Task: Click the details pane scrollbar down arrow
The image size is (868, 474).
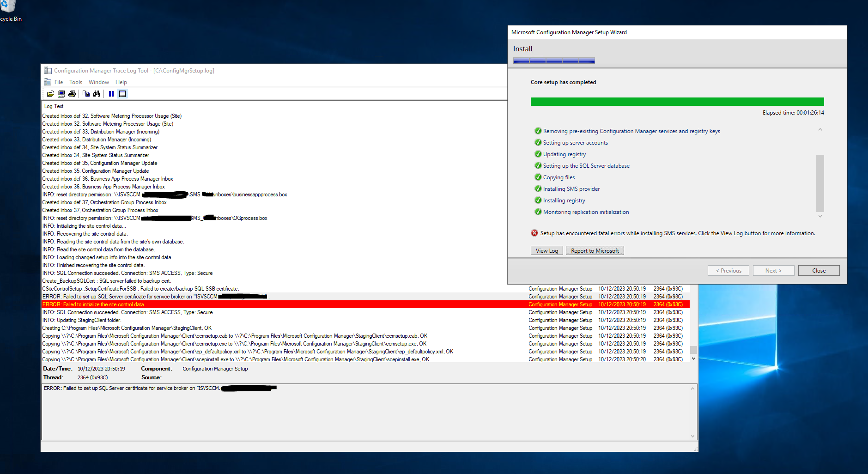Action: (692, 436)
